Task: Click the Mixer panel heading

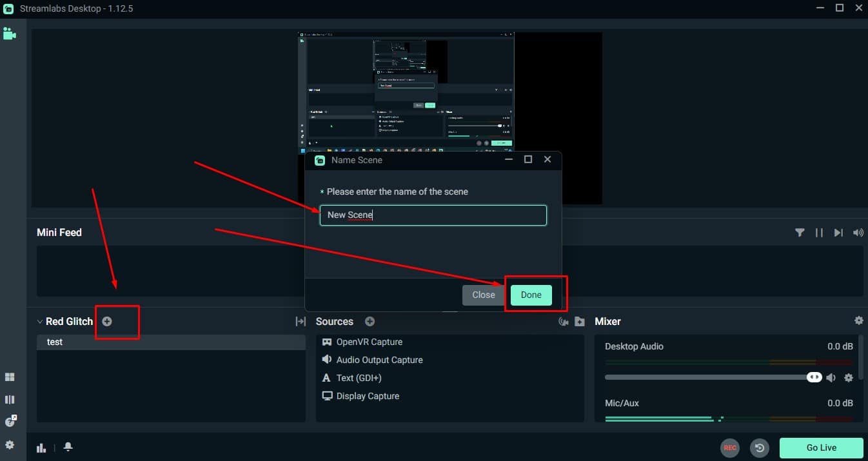Action: click(607, 321)
